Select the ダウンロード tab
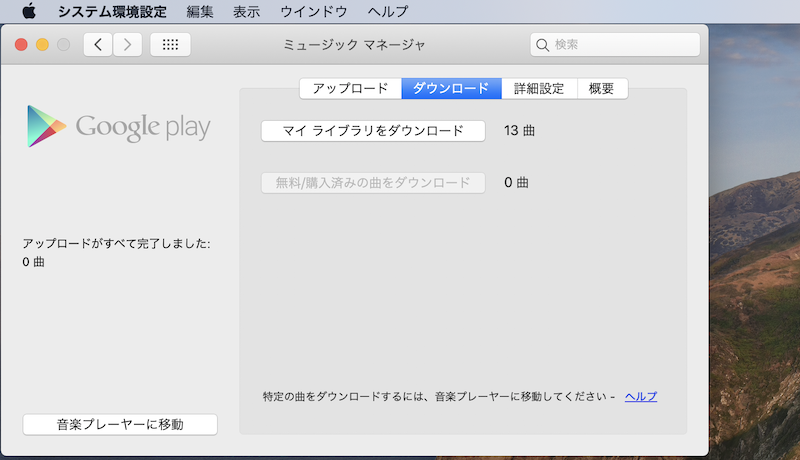 click(x=451, y=88)
